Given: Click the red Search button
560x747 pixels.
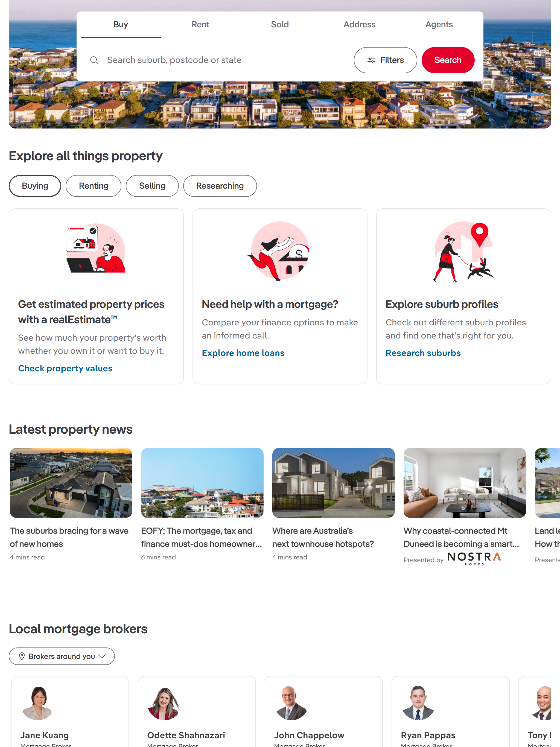Looking at the screenshot, I should click(448, 60).
